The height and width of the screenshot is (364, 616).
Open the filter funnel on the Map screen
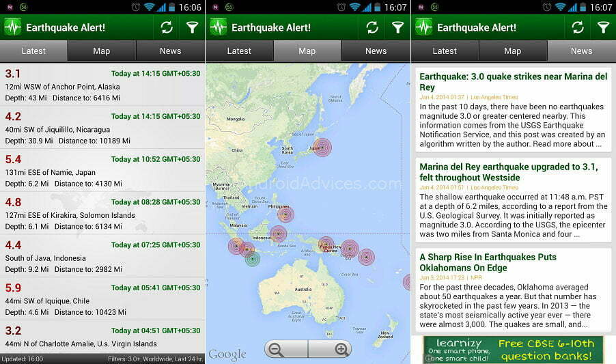click(x=397, y=27)
